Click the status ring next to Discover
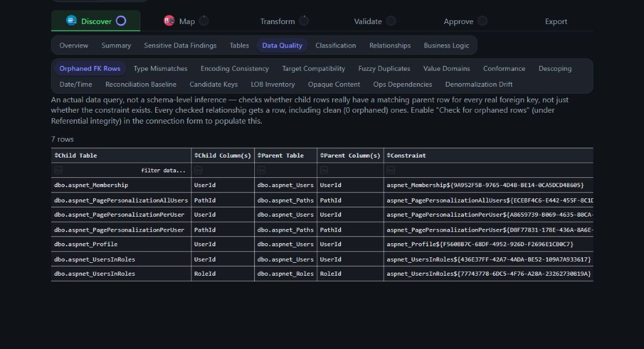This screenshot has width=644, height=349. [121, 20]
